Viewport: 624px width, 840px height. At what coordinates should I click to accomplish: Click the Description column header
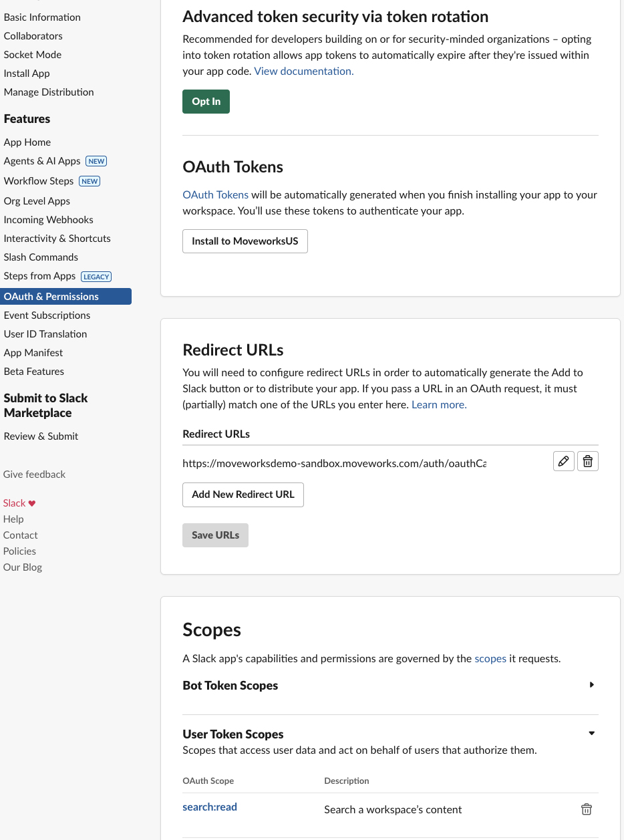click(x=347, y=781)
